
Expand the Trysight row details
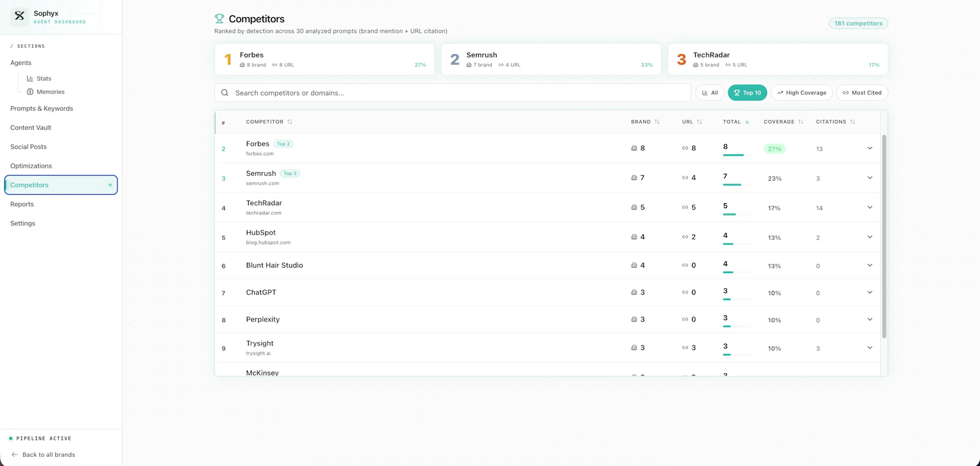[x=870, y=348]
